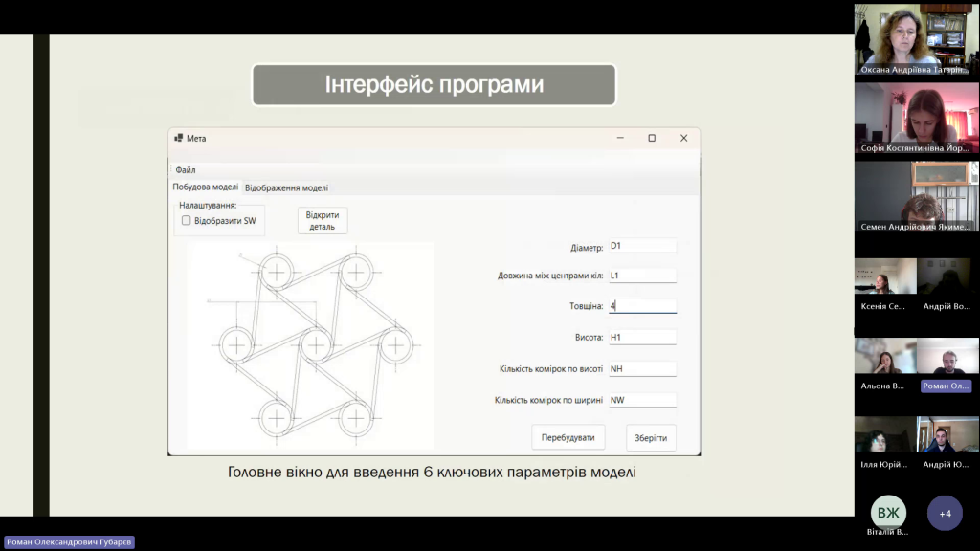Open the Файл menu
Viewport: 980px width, 551px height.
pyautogui.click(x=186, y=170)
